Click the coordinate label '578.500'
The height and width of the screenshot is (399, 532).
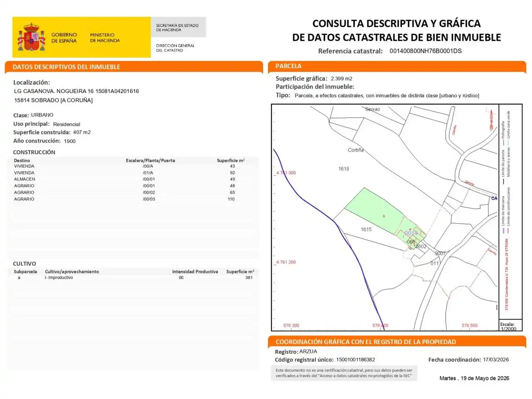(x=470, y=325)
